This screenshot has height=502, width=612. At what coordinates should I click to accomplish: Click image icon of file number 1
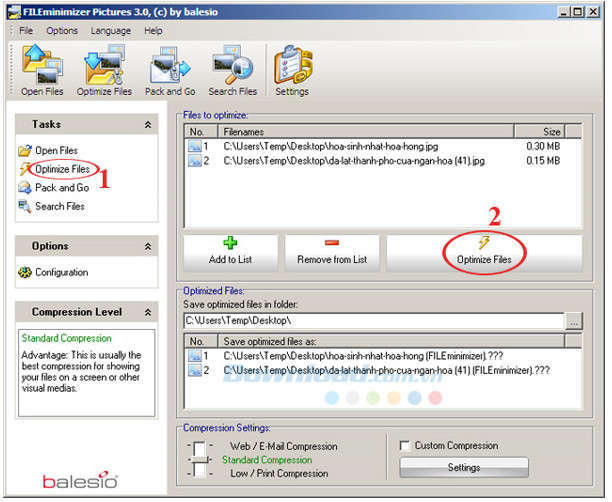pos(195,146)
